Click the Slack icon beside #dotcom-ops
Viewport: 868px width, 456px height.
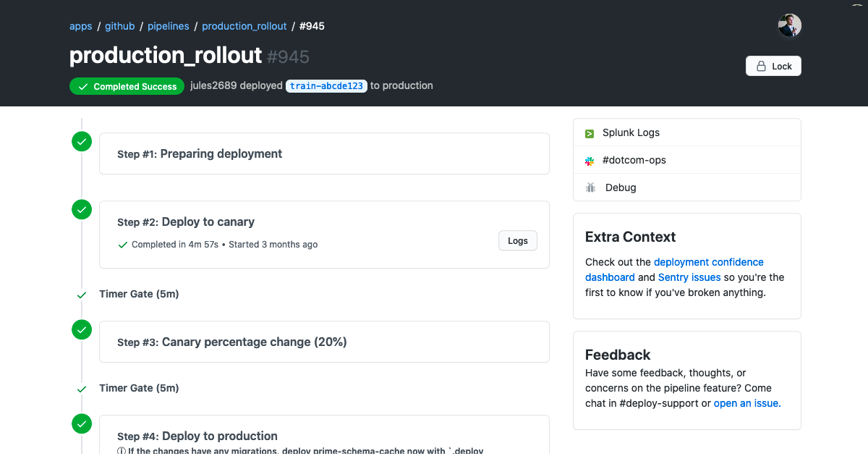tap(590, 161)
